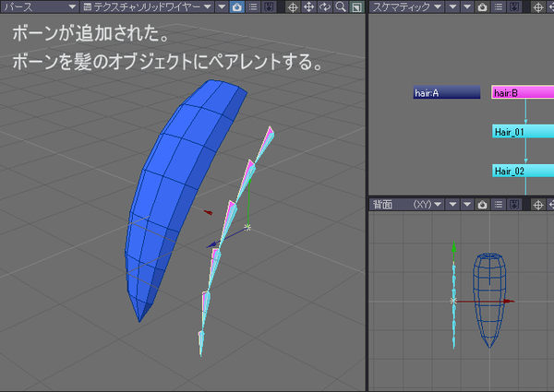This screenshot has height=392, width=554.
Task: Open the list options icon in schematic header
Action: [499, 6]
